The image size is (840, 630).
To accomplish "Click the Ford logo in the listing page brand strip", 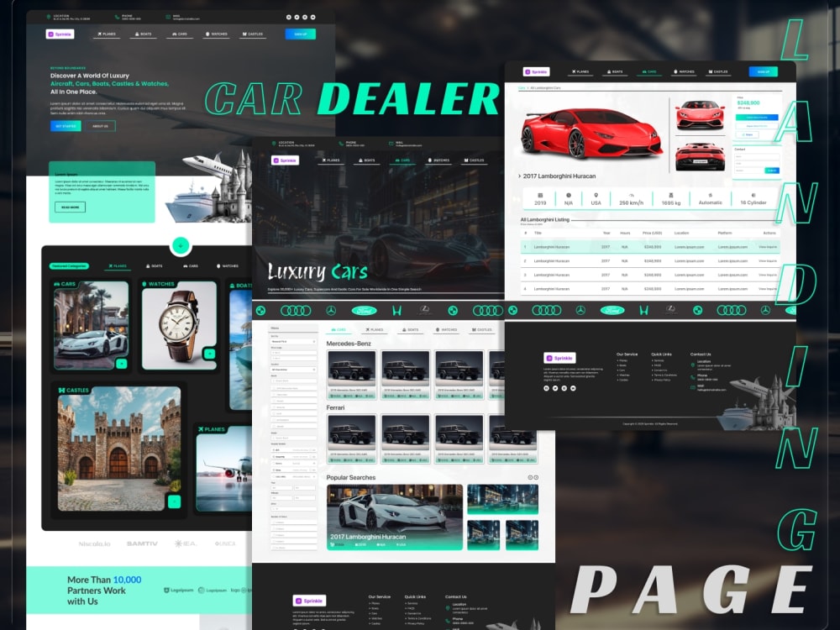I will 365,311.
